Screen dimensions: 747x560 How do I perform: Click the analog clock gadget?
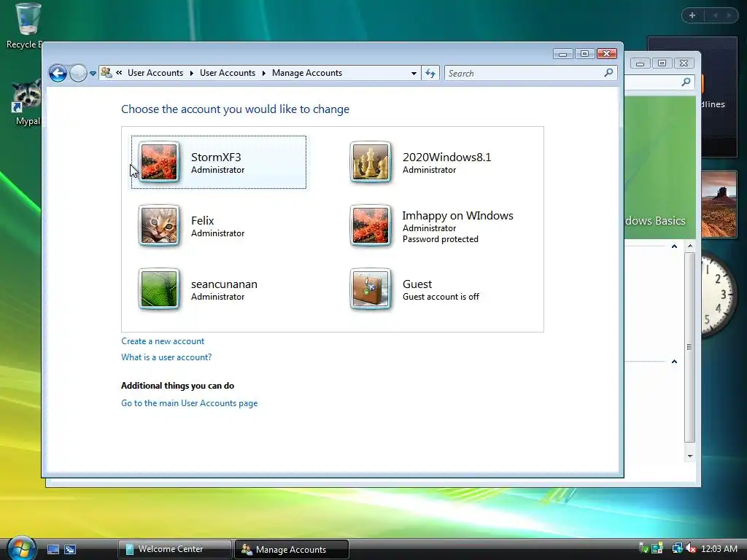click(x=719, y=295)
